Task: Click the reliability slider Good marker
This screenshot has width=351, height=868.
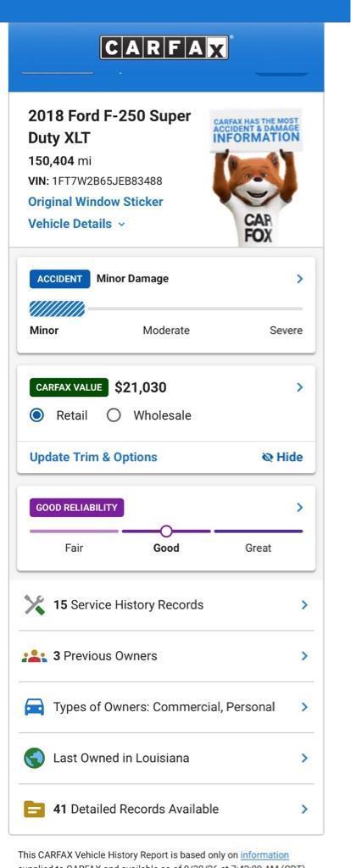Action: click(166, 531)
